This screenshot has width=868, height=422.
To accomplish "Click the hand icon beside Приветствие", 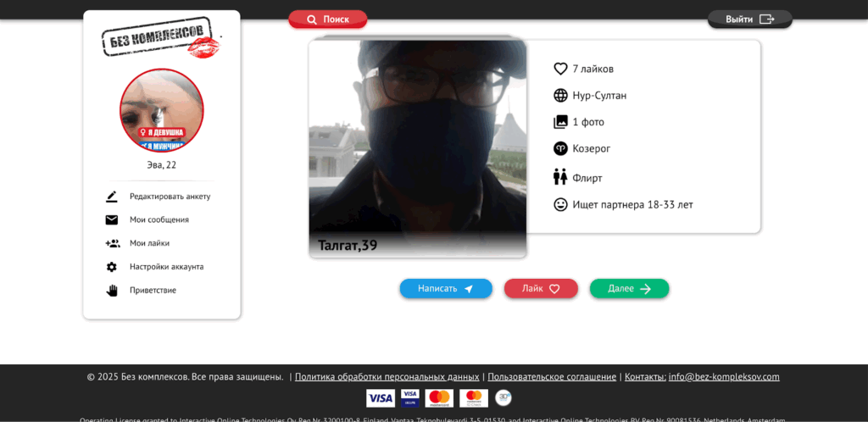I will [x=112, y=291].
